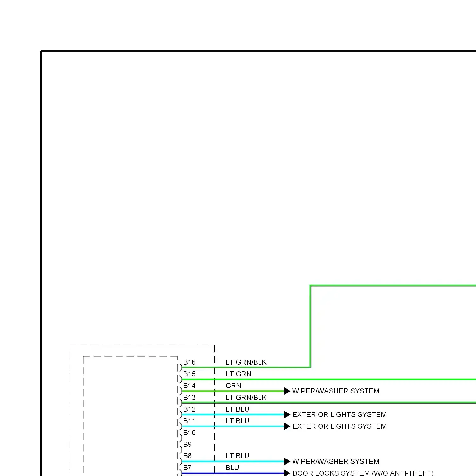Click the B7 pin label
The width and height of the screenshot is (476, 476).
(188, 467)
